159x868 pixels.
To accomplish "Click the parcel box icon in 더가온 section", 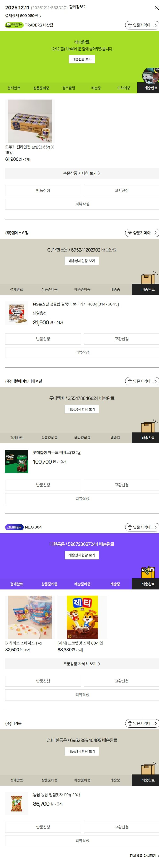I will pyautogui.click(x=149, y=769).
